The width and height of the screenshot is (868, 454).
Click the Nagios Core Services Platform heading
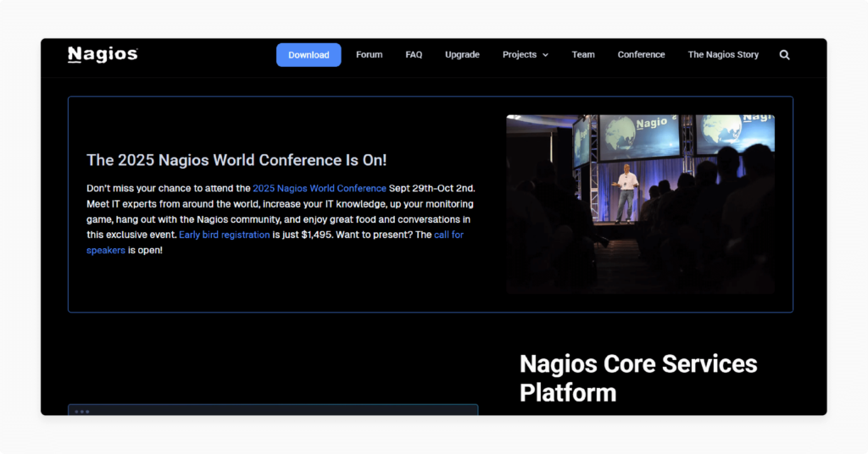click(x=638, y=379)
